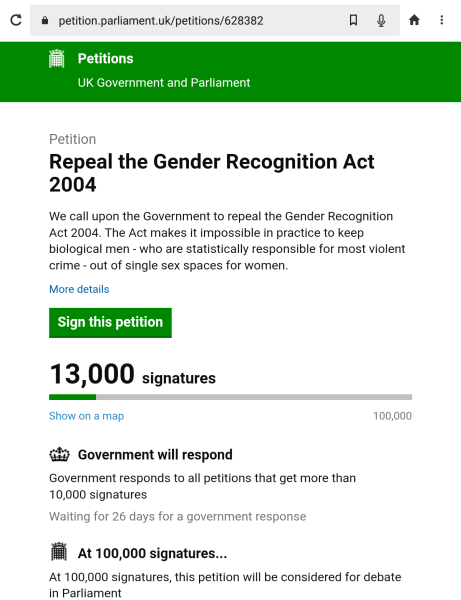
Task: Click the Parliament portcullis logo in header
Action: tap(57, 59)
